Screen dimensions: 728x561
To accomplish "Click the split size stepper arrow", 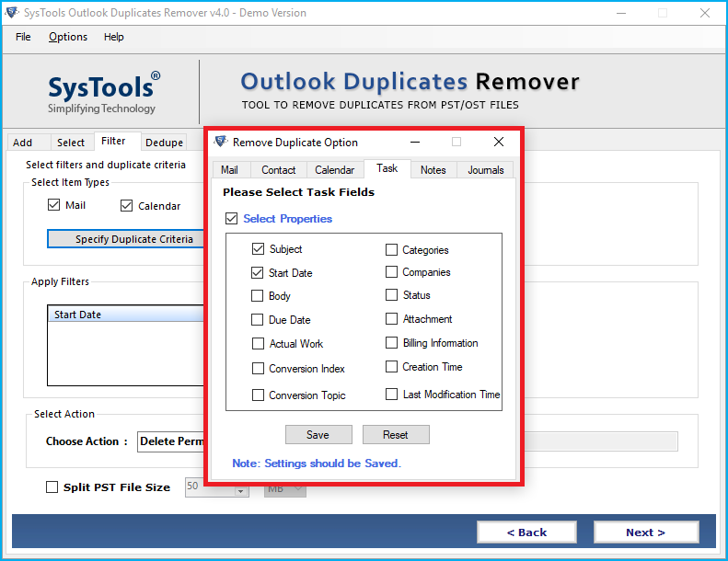I will (x=240, y=491).
